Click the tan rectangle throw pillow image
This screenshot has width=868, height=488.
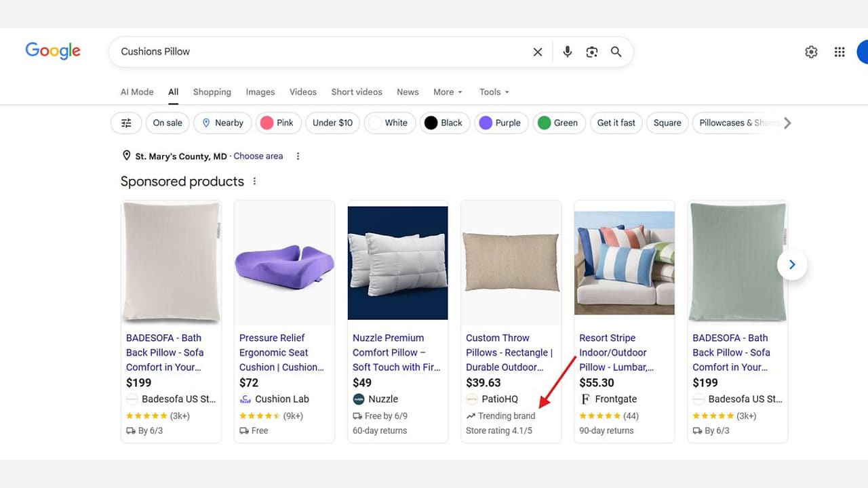[511, 263]
